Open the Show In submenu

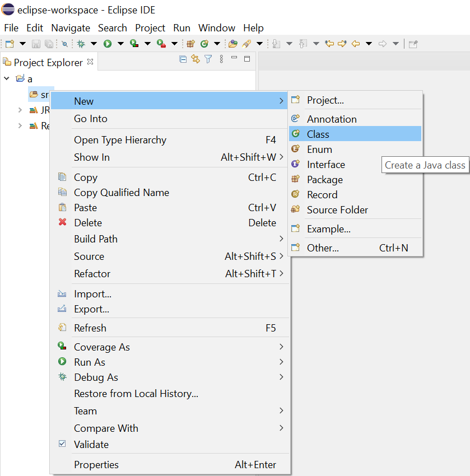[169, 157]
